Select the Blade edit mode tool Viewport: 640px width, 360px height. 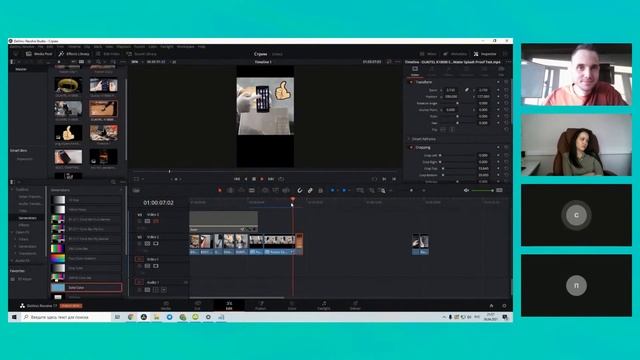click(251, 191)
